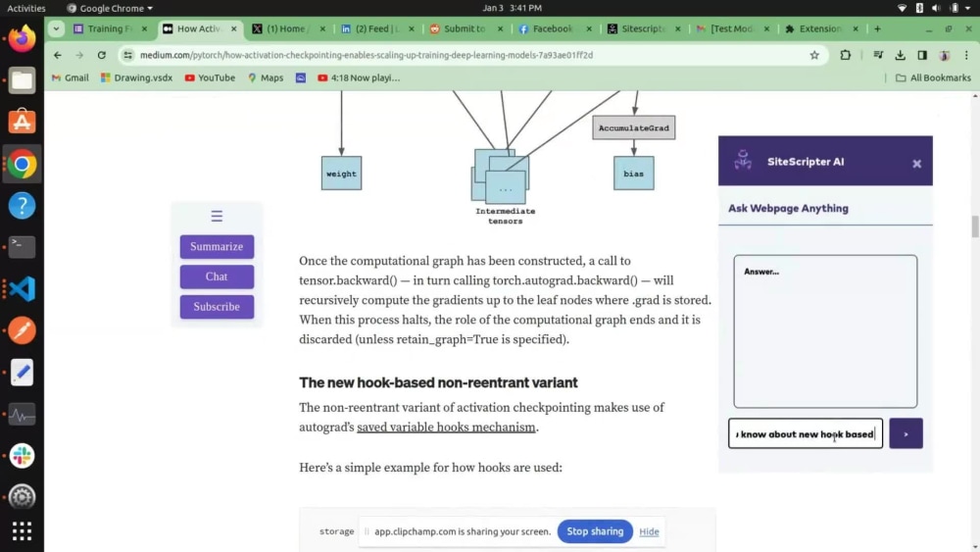Open a new Chrome tab
The image size is (980, 552).
[877, 28]
